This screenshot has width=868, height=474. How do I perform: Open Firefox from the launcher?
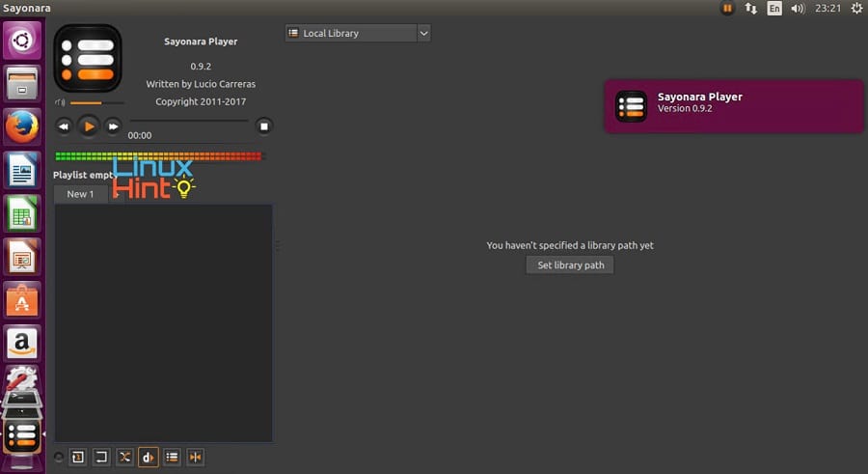pyautogui.click(x=21, y=126)
